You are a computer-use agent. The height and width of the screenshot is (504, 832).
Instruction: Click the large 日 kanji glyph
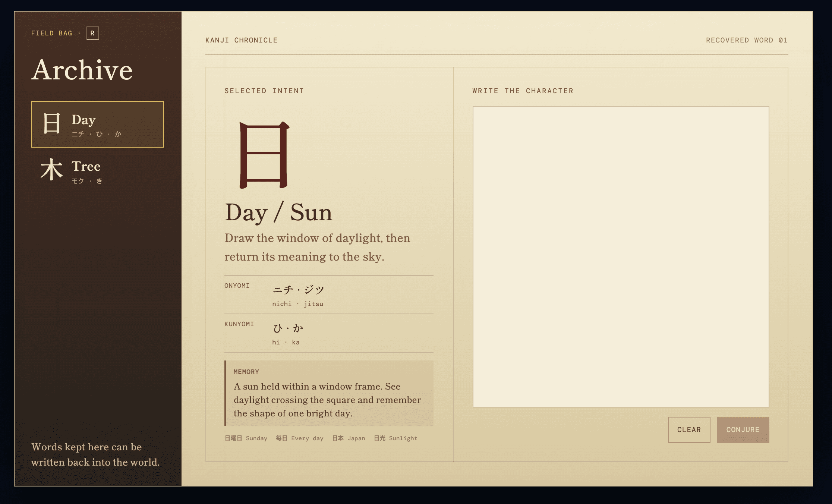point(264,155)
